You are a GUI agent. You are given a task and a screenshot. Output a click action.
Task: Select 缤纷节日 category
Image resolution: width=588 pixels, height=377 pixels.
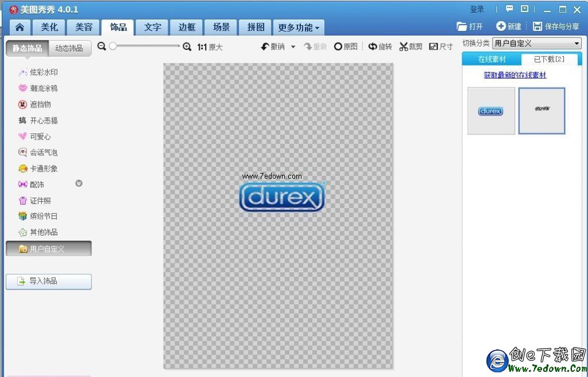tap(38, 216)
